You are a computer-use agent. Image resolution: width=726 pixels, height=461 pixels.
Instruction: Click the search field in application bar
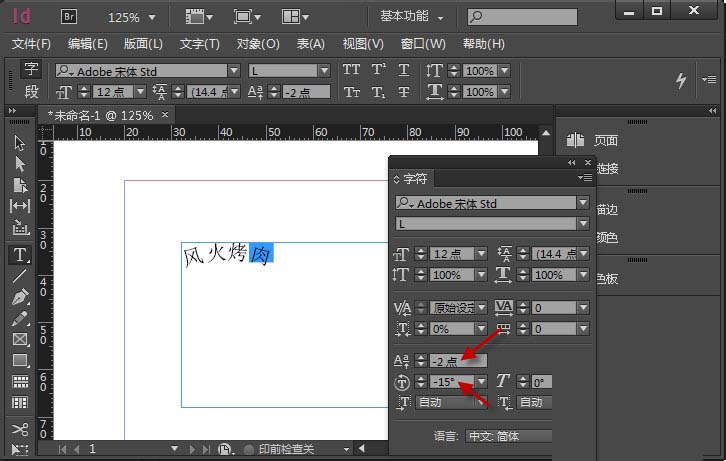[x=522, y=17]
